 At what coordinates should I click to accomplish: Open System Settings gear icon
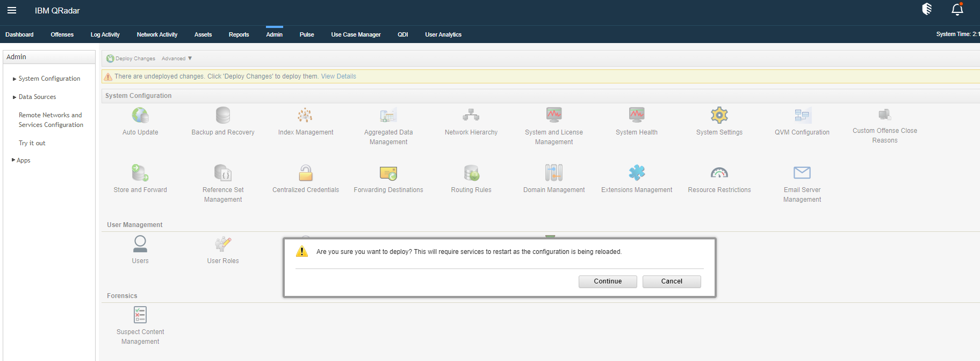(719, 115)
